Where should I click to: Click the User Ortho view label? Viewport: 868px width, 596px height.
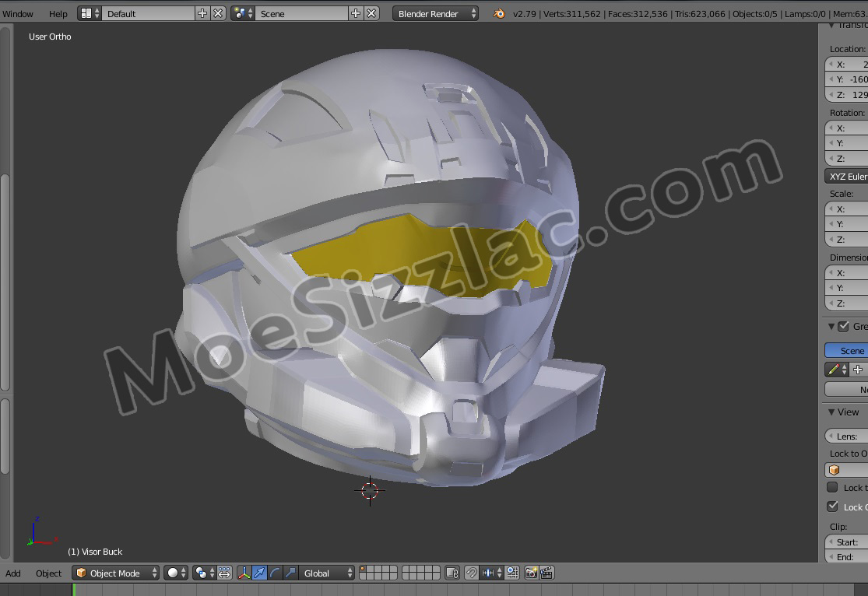coord(50,37)
